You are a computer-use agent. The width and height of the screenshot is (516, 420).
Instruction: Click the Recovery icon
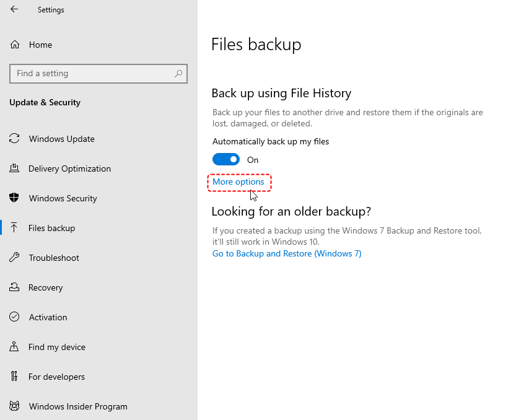(x=14, y=287)
